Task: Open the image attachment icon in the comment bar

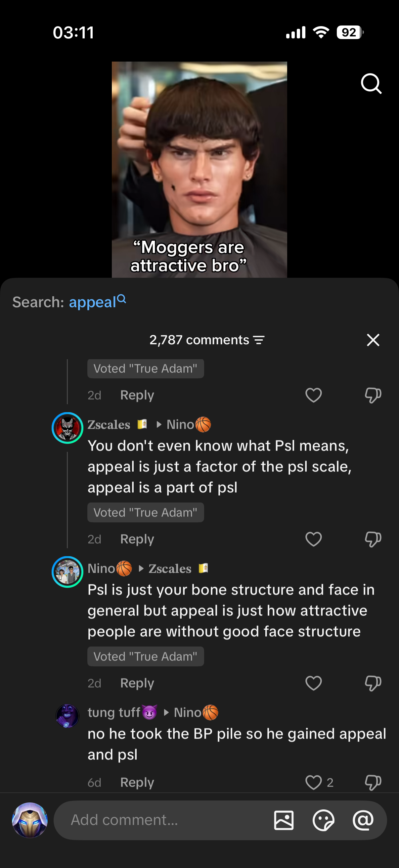Action: click(x=284, y=820)
